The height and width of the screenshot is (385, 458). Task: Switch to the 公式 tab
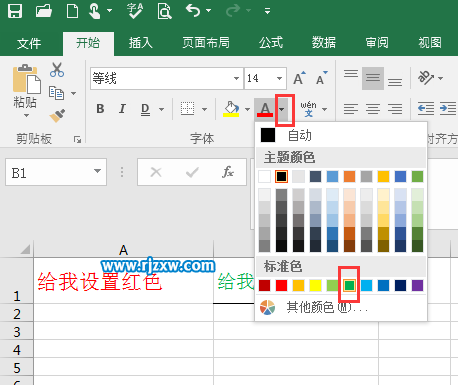[x=271, y=43]
